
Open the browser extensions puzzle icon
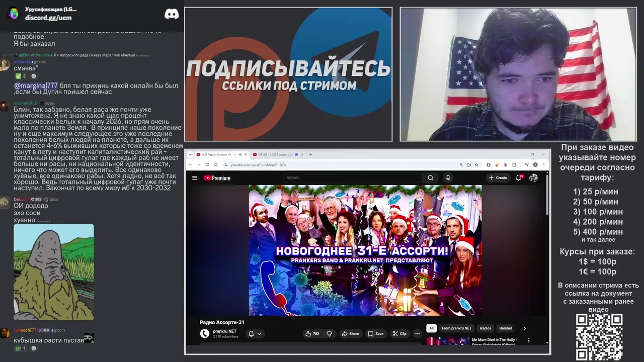[514, 165]
